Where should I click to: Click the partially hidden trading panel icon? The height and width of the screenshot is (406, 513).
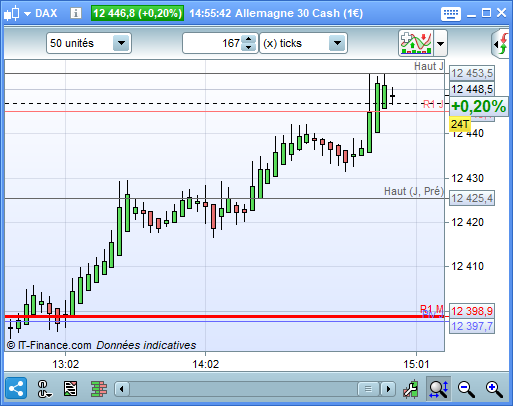(501, 44)
